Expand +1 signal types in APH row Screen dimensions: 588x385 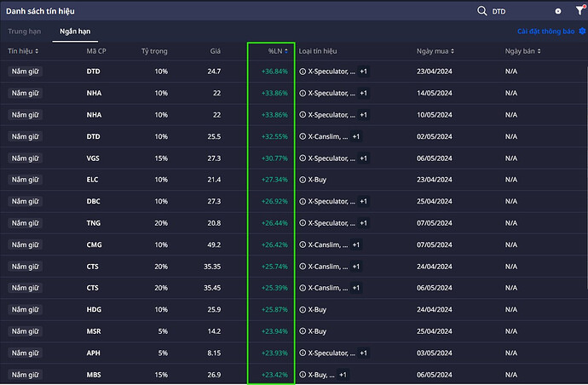coord(363,353)
